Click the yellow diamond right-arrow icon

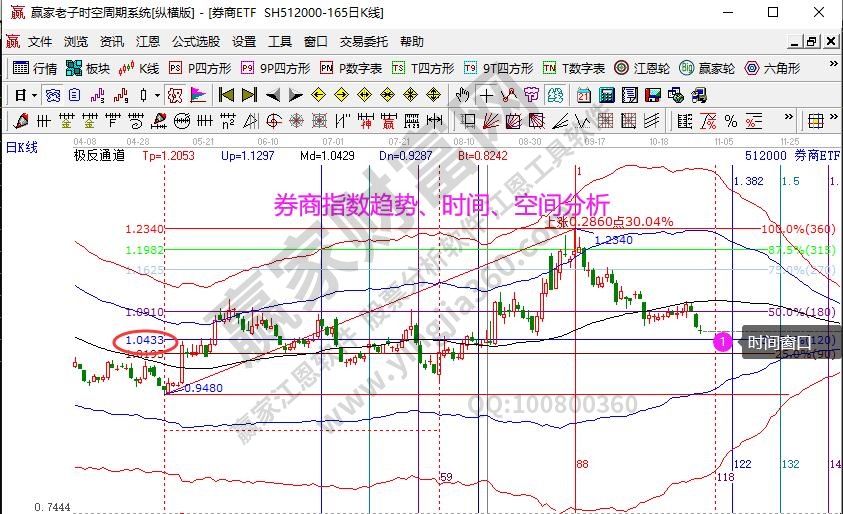[341, 95]
